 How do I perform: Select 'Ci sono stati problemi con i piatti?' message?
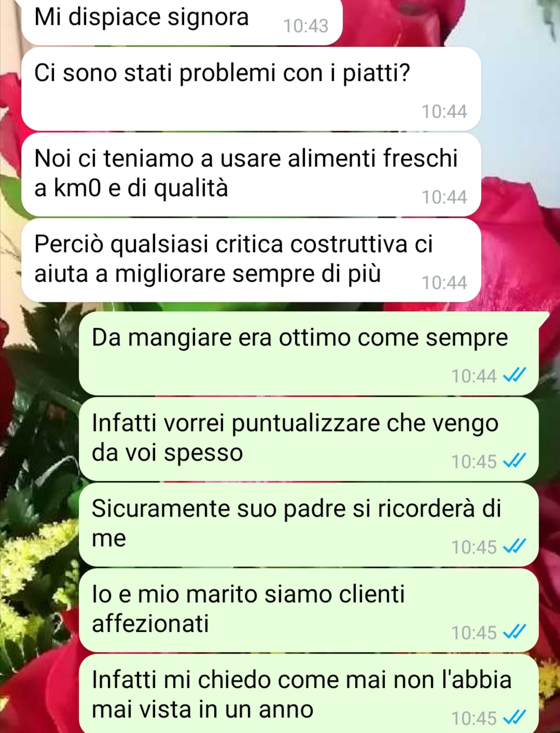point(251,89)
